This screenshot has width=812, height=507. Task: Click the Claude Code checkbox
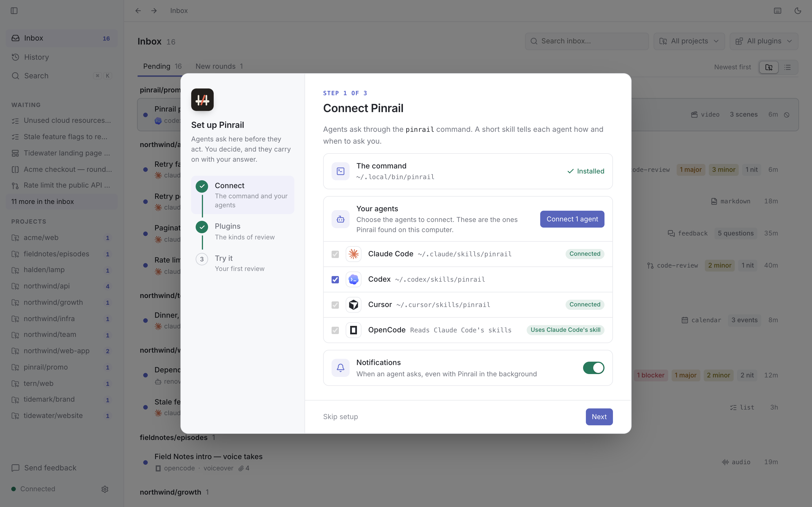click(335, 254)
